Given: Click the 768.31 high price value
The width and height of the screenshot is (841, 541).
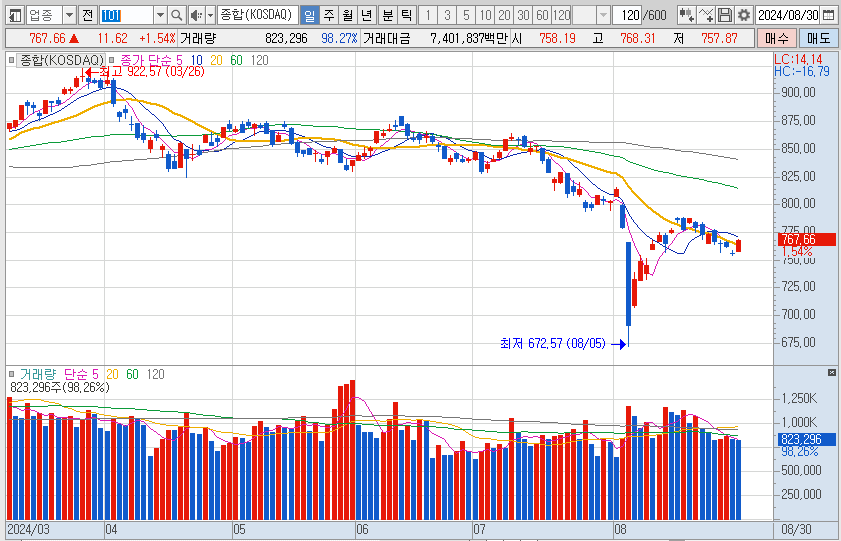Looking at the screenshot, I should click(637, 39).
